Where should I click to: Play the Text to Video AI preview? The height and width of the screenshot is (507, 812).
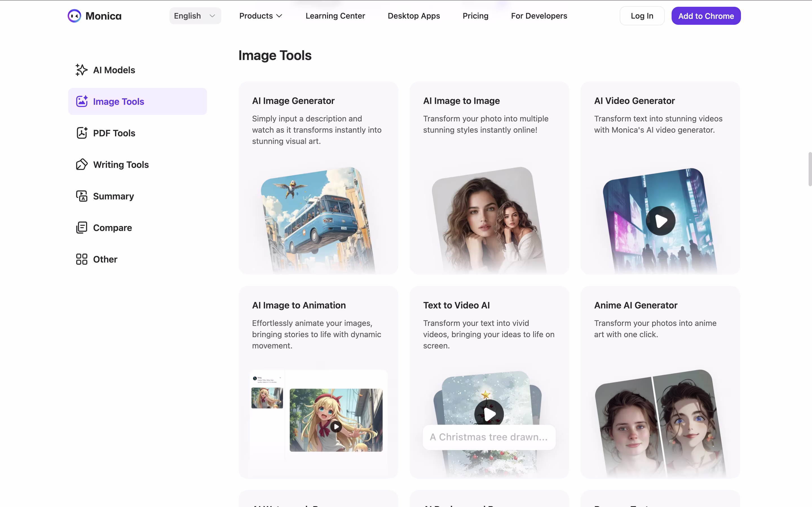(x=489, y=414)
